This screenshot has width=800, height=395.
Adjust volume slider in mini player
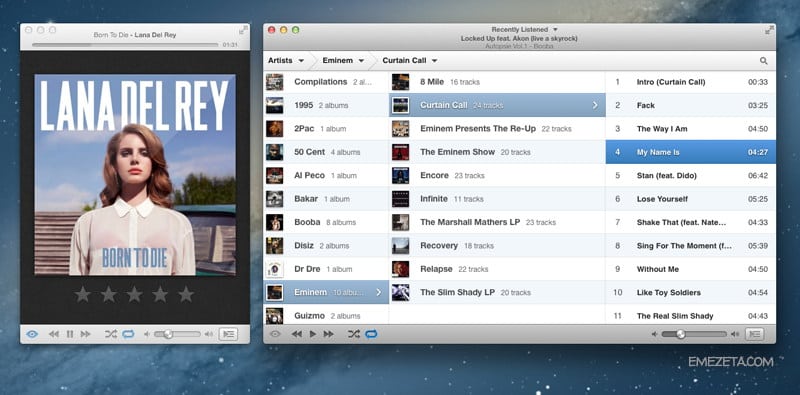(x=177, y=334)
